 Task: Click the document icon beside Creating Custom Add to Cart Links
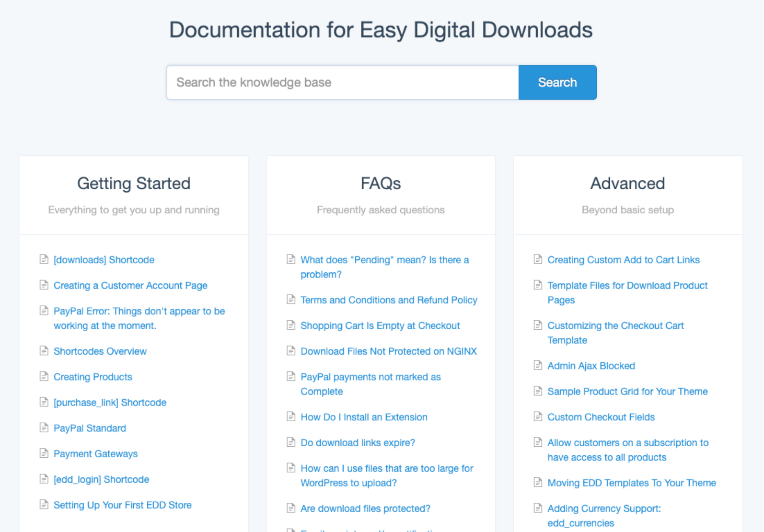[538, 259]
